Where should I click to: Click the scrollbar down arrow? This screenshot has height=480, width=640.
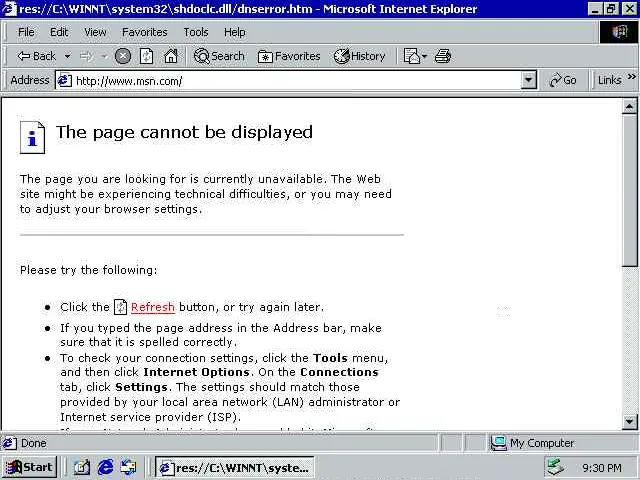point(629,421)
